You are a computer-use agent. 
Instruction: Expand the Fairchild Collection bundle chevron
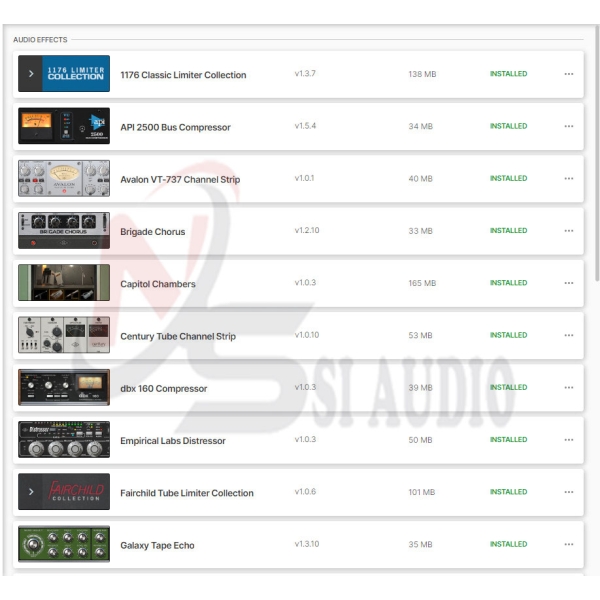coord(31,492)
